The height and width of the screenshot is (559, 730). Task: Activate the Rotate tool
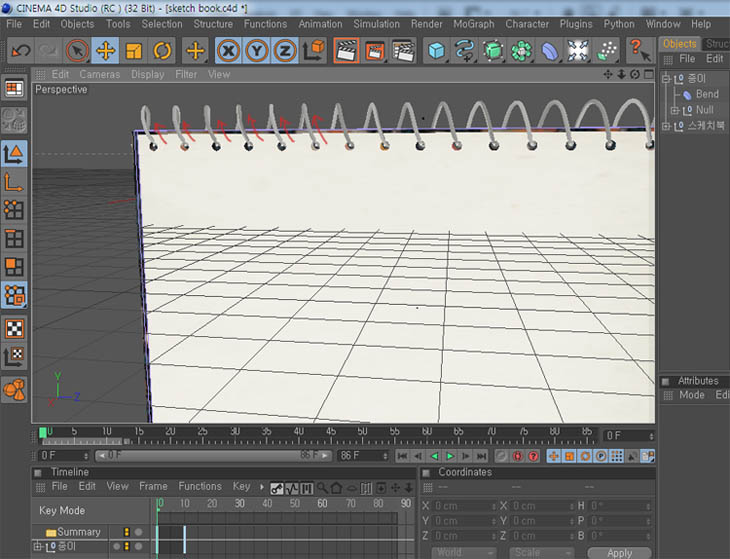point(162,50)
